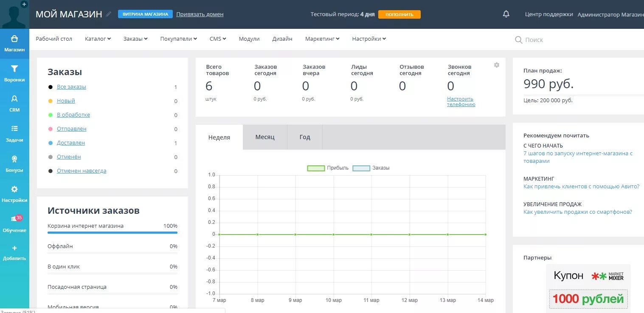Click the Всего товаров value 6
This screenshot has width=644, height=313.
pos(209,86)
